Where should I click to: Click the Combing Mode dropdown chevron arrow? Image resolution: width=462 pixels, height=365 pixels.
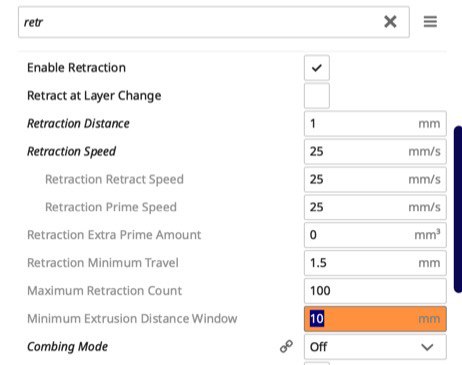click(427, 347)
